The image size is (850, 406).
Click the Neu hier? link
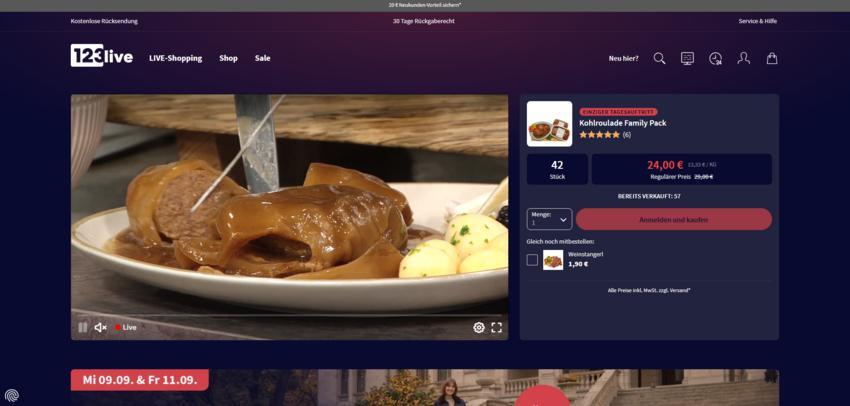point(623,58)
